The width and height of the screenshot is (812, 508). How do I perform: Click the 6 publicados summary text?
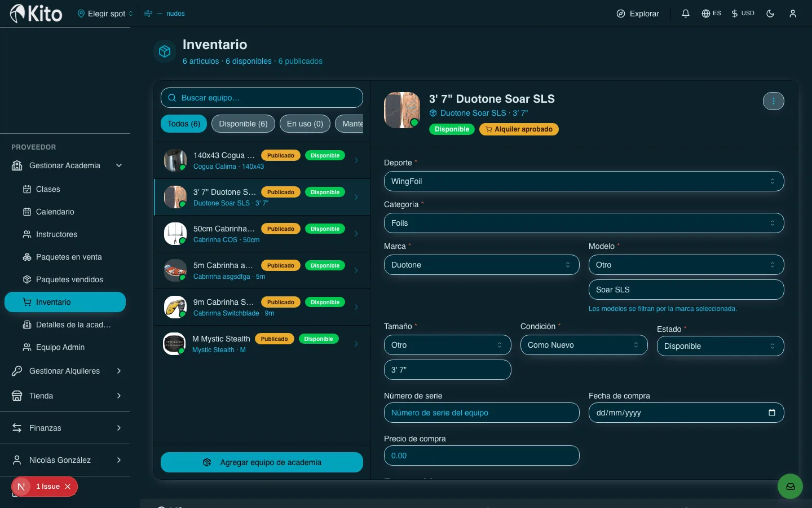pyautogui.click(x=301, y=61)
